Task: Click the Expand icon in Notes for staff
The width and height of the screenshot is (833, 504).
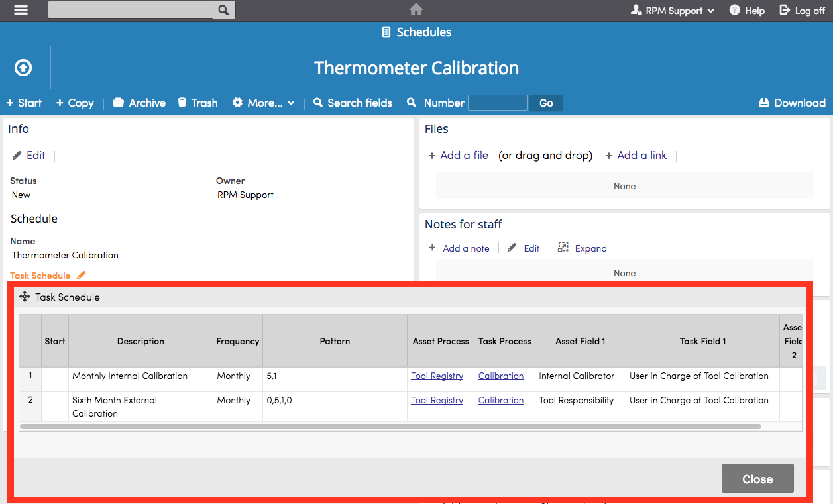Action: point(563,247)
